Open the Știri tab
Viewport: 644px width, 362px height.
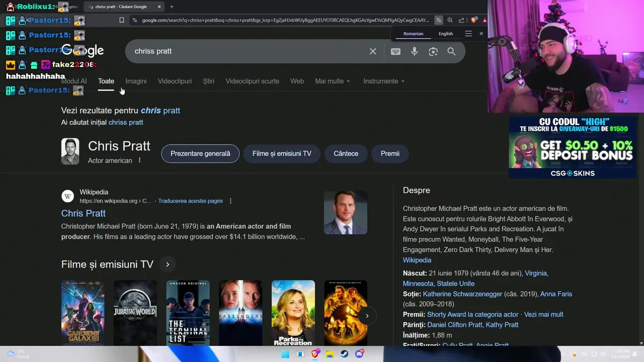pos(208,81)
